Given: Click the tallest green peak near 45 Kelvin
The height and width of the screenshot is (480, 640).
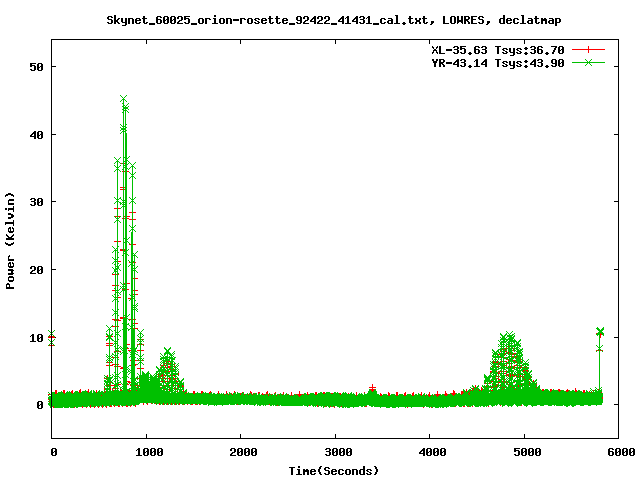Looking at the screenshot, I should pos(124,99).
